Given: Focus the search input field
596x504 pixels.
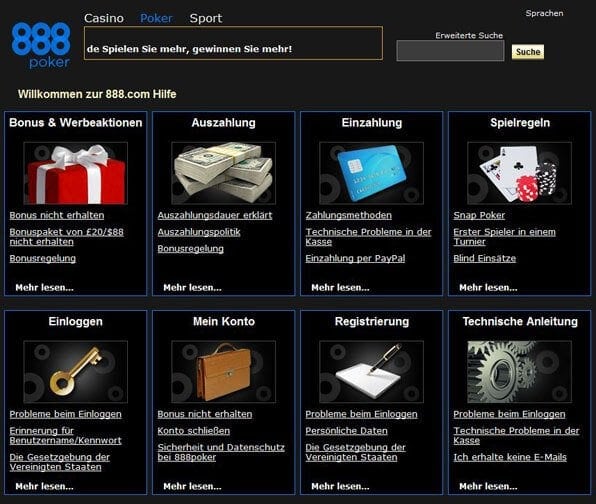Looking at the screenshot, I should (x=450, y=51).
